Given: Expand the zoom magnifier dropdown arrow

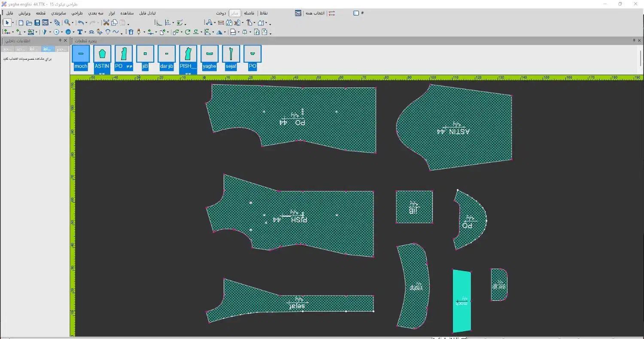Looking at the screenshot, I should (x=73, y=23).
